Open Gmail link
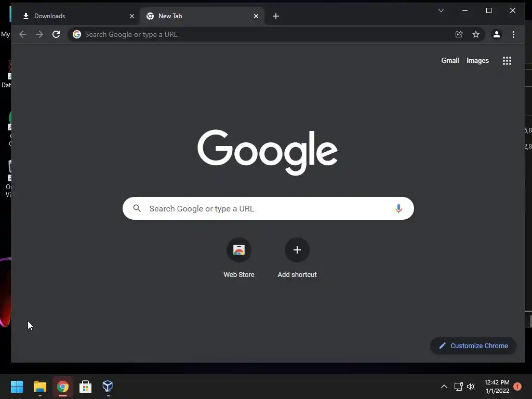 [450, 60]
